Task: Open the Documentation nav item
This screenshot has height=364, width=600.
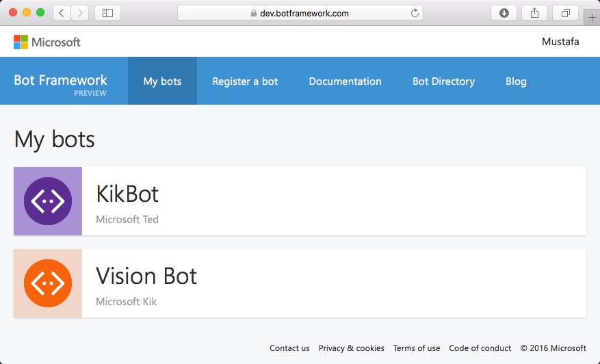Action: [345, 81]
